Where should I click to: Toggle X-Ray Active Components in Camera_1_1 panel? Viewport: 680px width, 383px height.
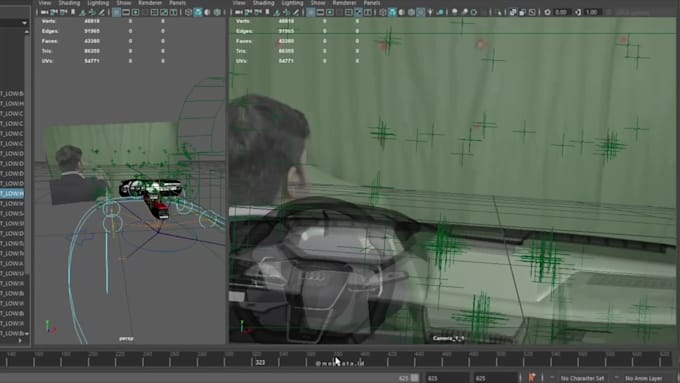pyautogui.click(x=523, y=12)
